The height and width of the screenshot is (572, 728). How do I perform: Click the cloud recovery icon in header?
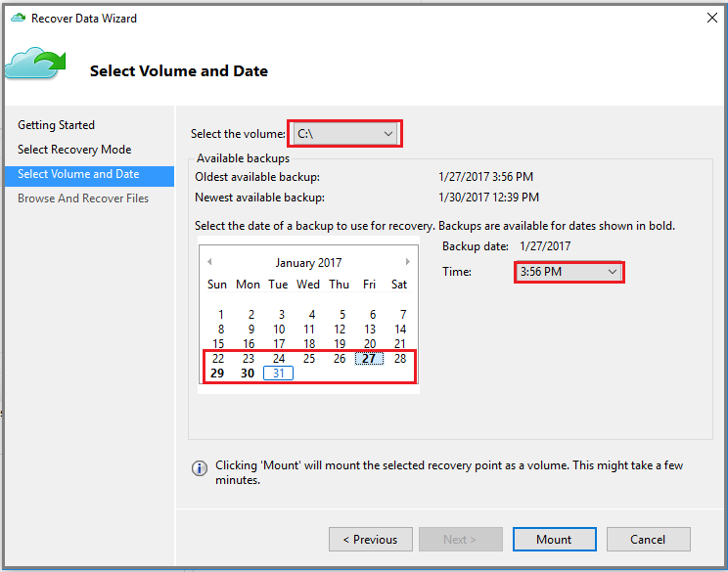pyautogui.click(x=36, y=64)
